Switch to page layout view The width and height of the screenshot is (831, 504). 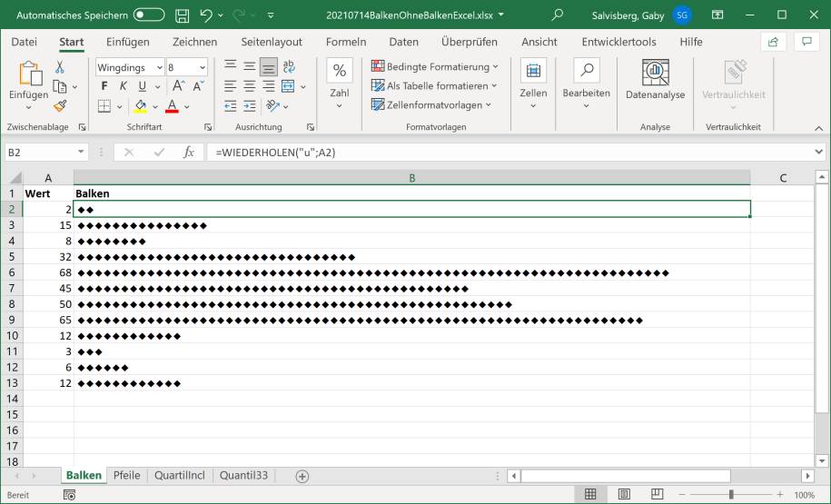624,494
